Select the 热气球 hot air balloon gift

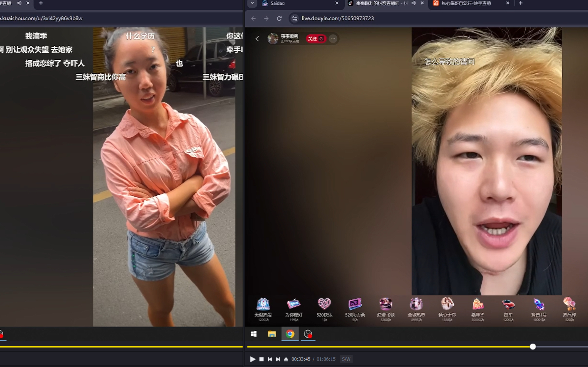click(x=569, y=308)
